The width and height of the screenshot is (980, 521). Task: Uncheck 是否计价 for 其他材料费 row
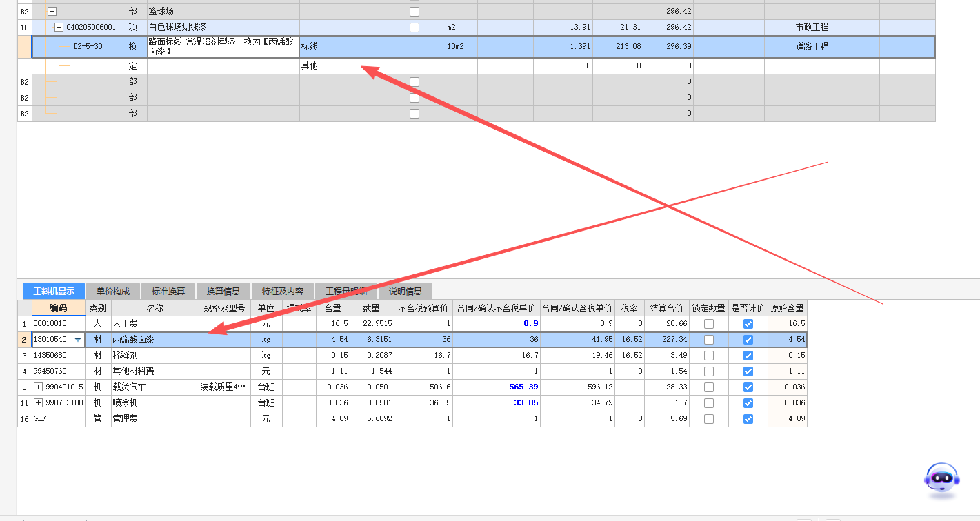(x=748, y=371)
